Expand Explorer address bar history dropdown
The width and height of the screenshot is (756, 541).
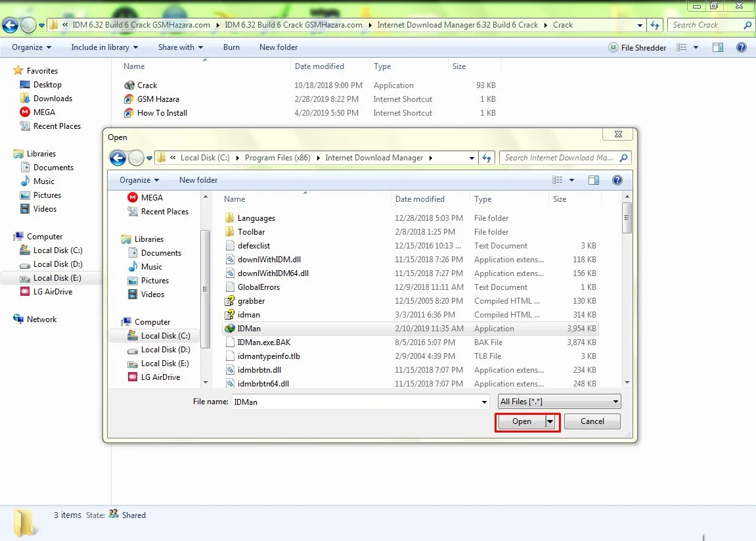640,25
